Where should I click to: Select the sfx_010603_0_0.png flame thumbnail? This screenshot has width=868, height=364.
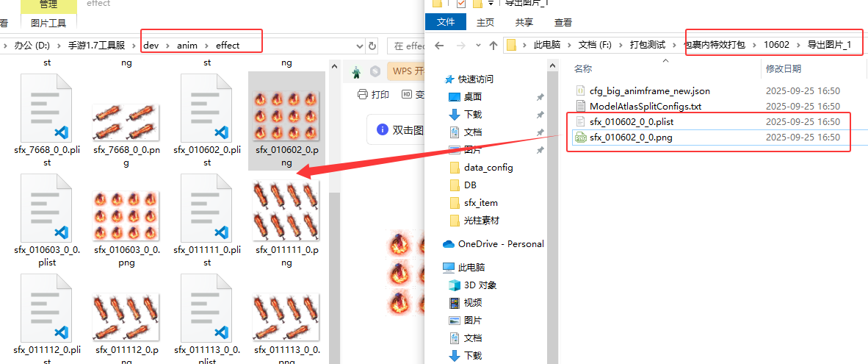[126, 214]
